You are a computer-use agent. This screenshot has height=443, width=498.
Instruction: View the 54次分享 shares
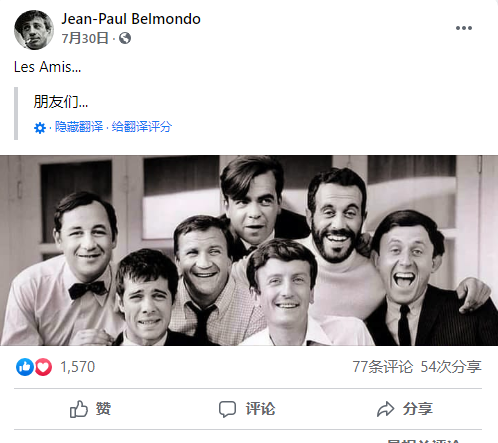[x=451, y=367]
